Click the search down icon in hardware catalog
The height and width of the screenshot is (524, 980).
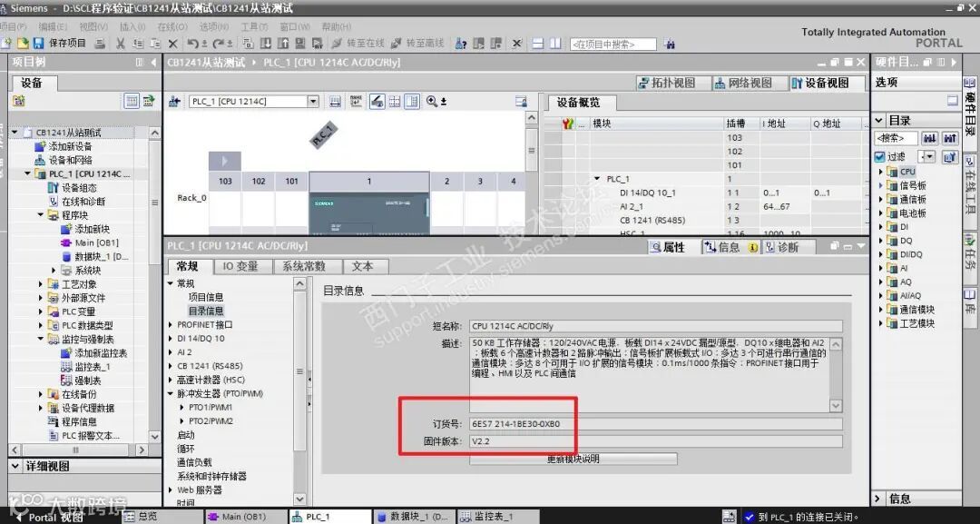coord(929,138)
